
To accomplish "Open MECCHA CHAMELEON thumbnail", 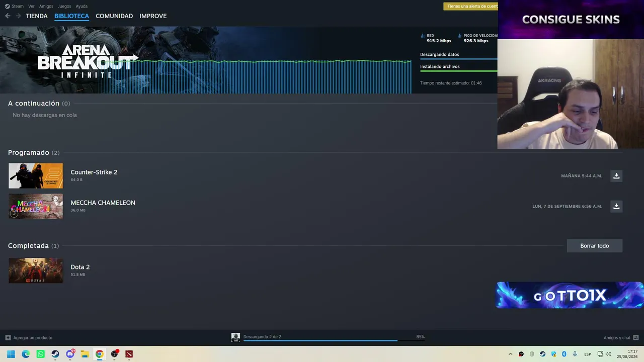I will click(36, 207).
